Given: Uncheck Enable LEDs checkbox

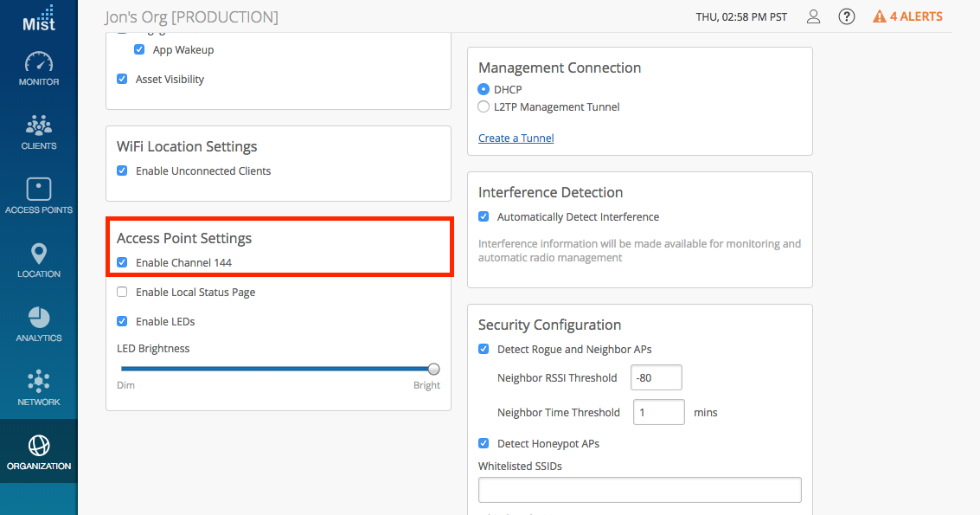Looking at the screenshot, I should [122, 321].
